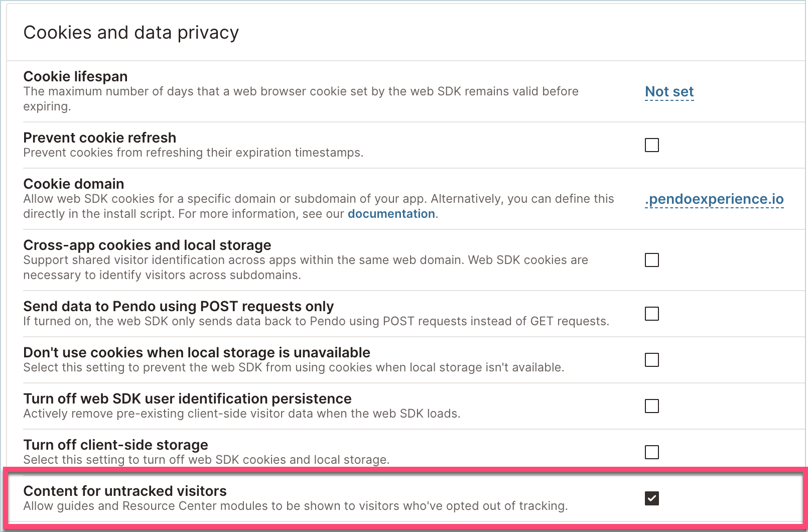Click description 'Prevent cookies from refreshing their expiration timestamps.'
The width and height of the screenshot is (808, 532).
(x=193, y=153)
